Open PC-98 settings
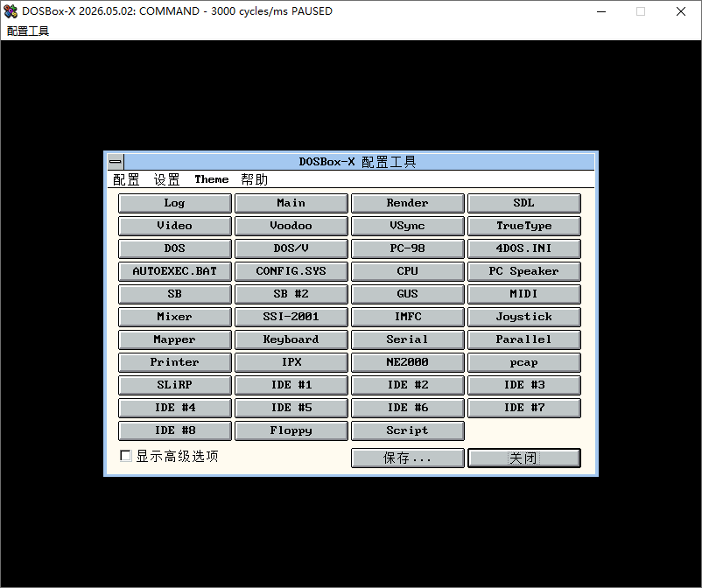Screen dimensions: 702x588 (408, 248)
